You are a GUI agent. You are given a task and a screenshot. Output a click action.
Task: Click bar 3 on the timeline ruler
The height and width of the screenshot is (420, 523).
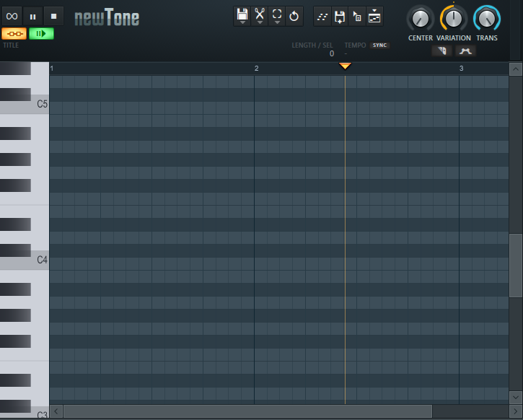click(x=461, y=69)
